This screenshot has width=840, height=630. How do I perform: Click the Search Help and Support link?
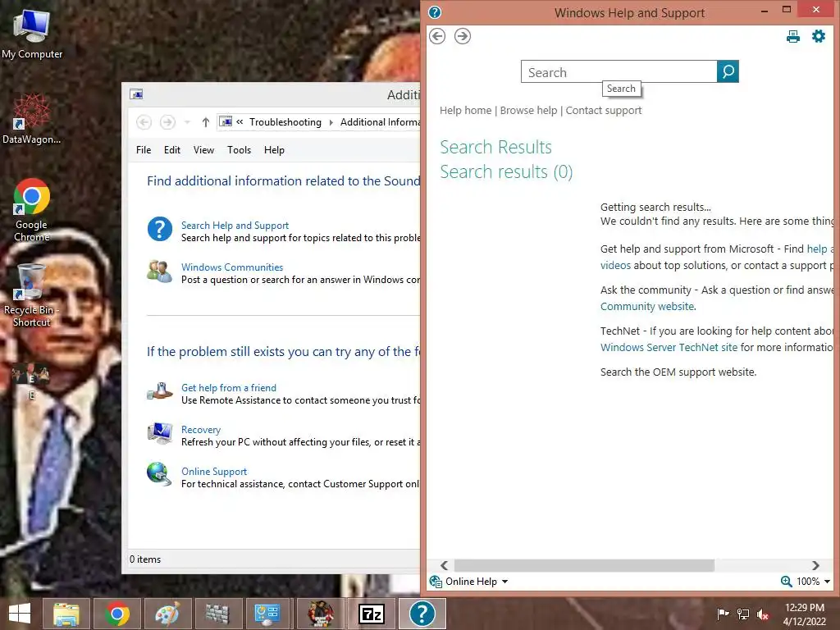click(x=235, y=226)
